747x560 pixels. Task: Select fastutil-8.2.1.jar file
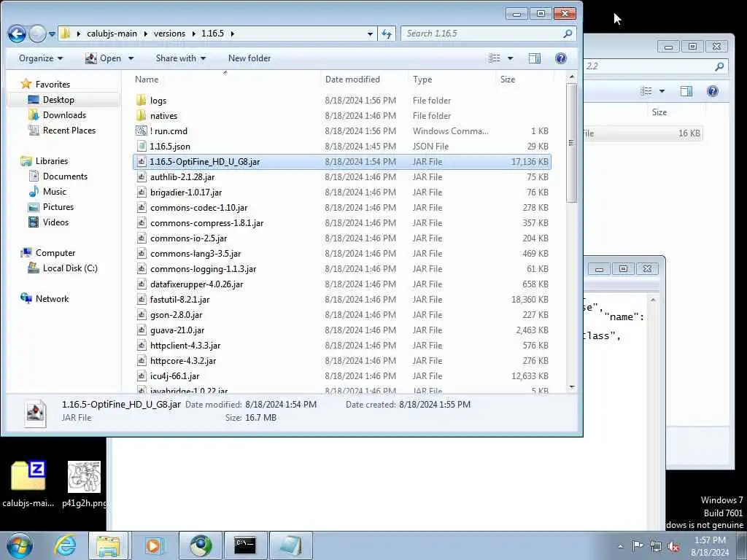point(341,299)
